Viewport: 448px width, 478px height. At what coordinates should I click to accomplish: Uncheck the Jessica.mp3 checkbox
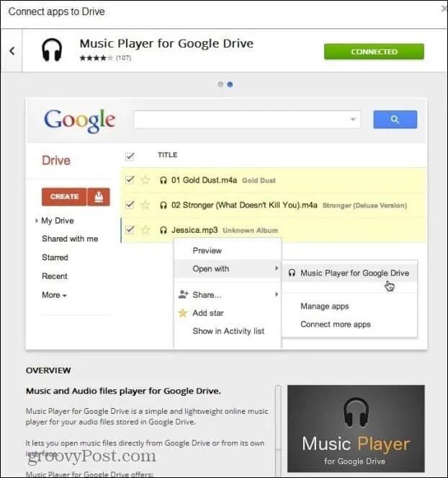[130, 229]
